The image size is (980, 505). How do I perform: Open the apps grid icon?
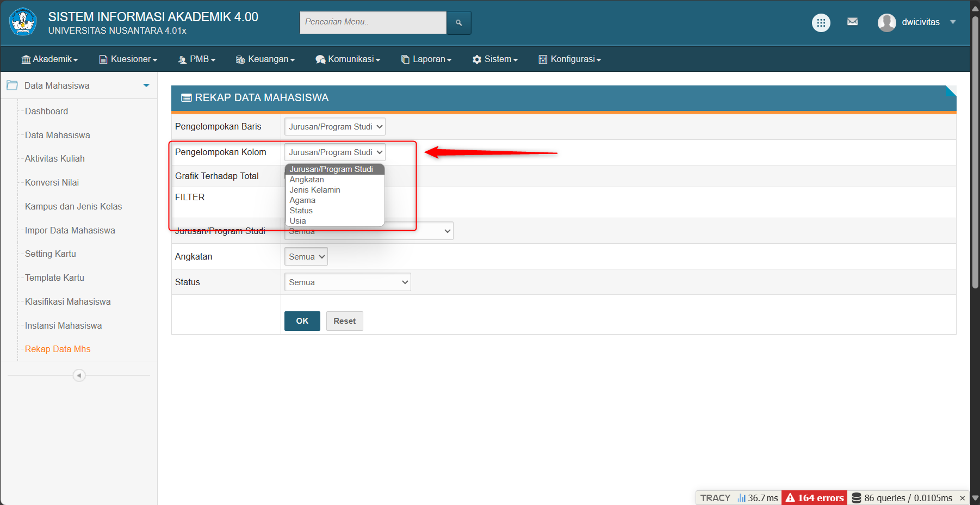click(x=821, y=23)
